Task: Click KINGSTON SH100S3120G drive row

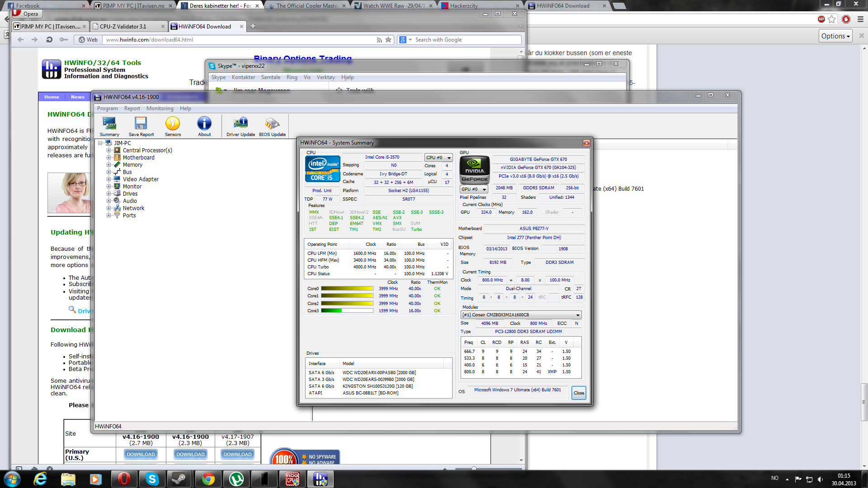Action: (x=378, y=386)
